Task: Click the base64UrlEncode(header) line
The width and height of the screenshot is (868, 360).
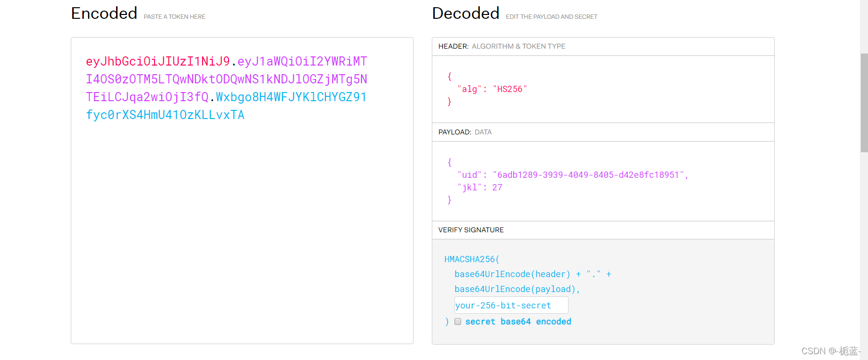Action: click(x=512, y=274)
